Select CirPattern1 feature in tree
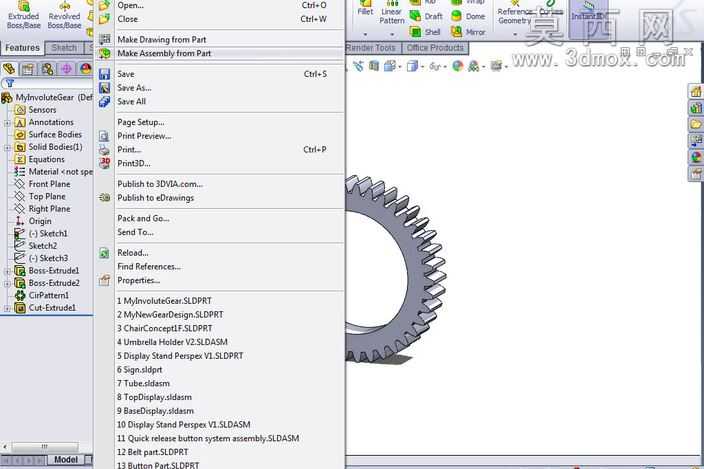 tap(42, 296)
